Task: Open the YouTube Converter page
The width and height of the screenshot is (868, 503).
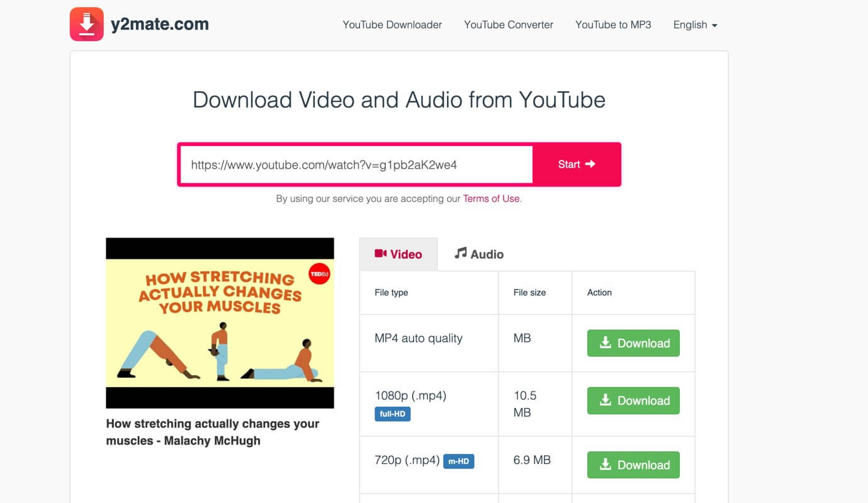Action: [509, 25]
